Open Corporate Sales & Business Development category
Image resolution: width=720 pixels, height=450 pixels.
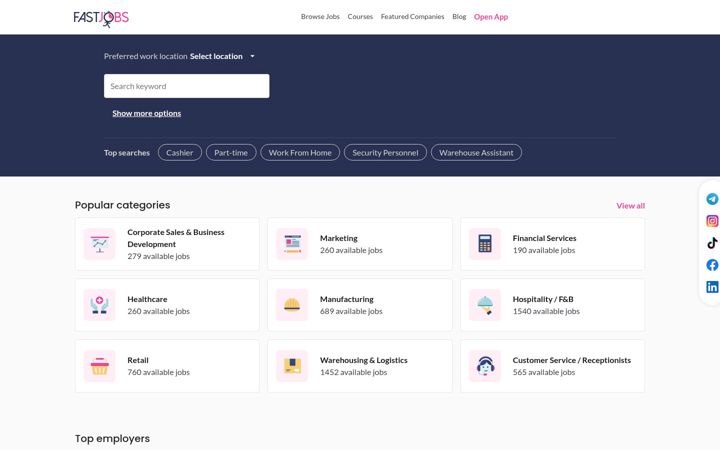coord(176,238)
